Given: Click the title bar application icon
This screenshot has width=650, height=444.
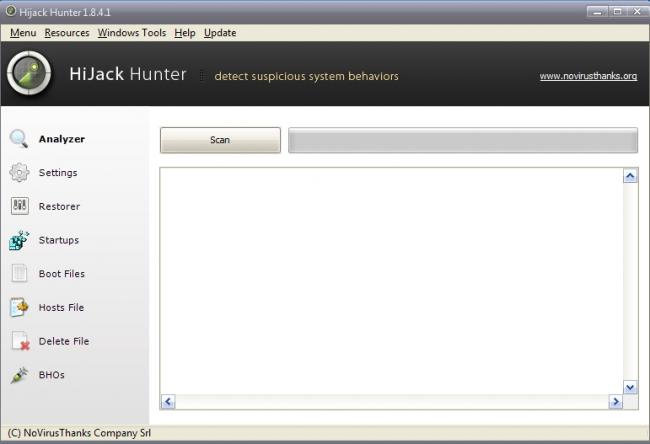Looking at the screenshot, I should click(11, 11).
